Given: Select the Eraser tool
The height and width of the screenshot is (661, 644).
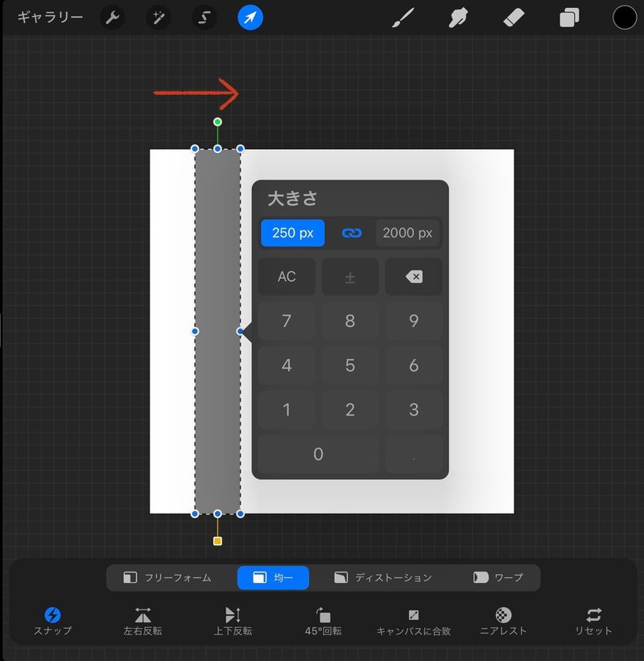Looking at the screenshot, I should [514, 19].
